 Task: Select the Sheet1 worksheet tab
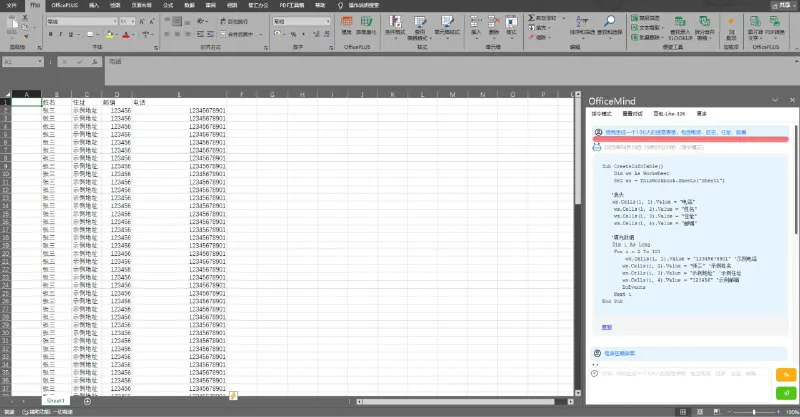[x=55, y=401]
